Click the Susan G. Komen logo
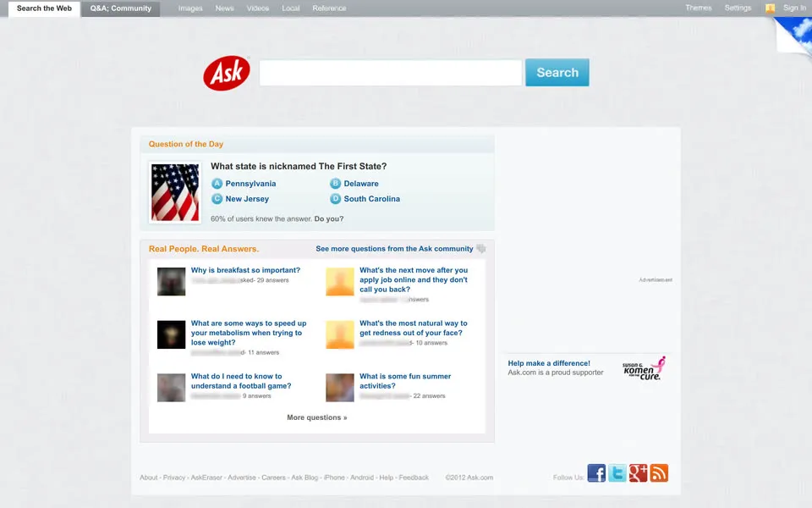Screen dimensions: 812x508 (644, 368)
